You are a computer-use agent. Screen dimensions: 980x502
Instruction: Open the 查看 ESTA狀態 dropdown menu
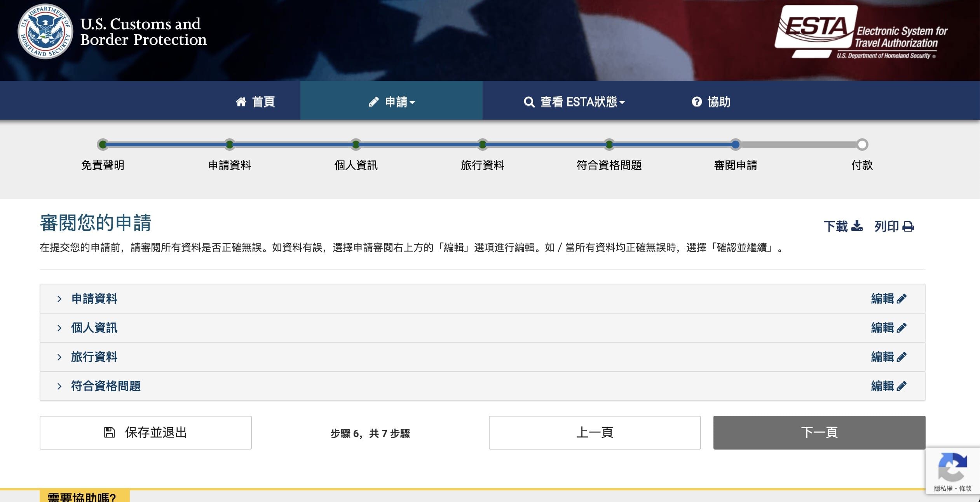pyautogui.click(x=574, y=102)
